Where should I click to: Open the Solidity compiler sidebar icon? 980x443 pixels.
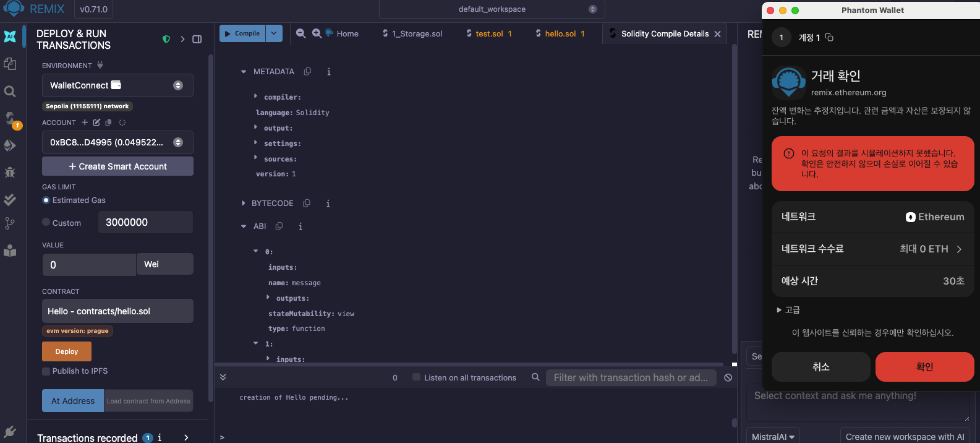pos(10,118)
